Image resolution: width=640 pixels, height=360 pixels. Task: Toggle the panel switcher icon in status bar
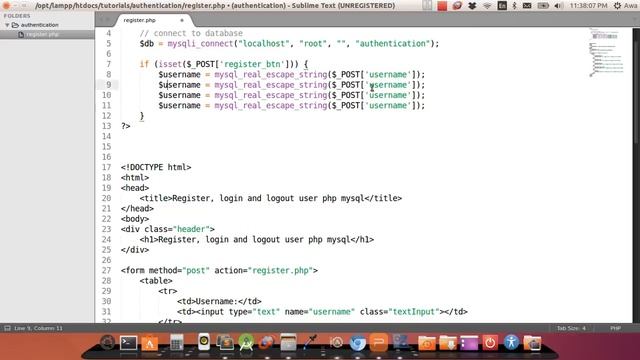pos(7,328)
